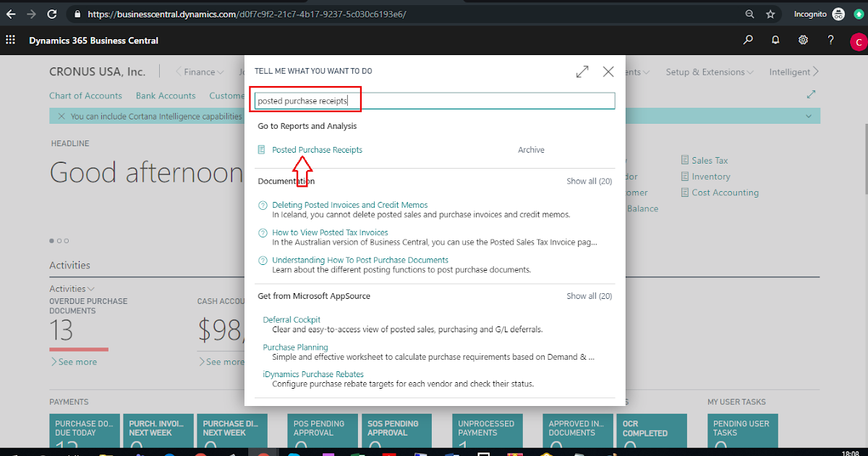
Task: Select the third headline dot
Action: [67, 240]
